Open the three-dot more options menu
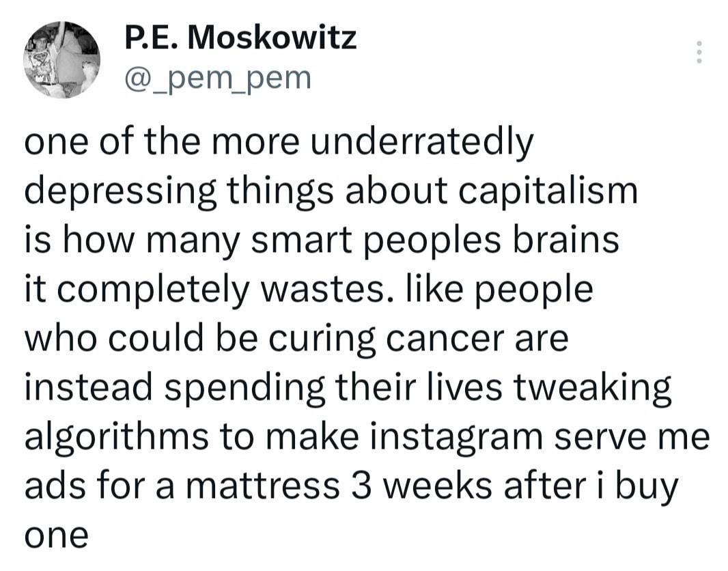Viewport: 728px width, 571px height. [x=698, y=53]
